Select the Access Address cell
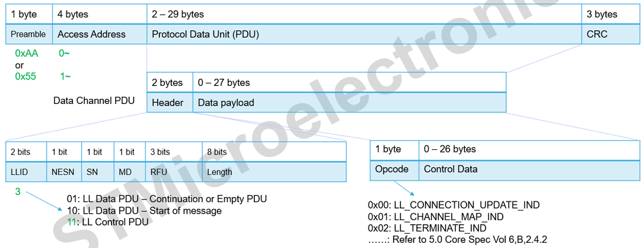 [x=100, y=34]
